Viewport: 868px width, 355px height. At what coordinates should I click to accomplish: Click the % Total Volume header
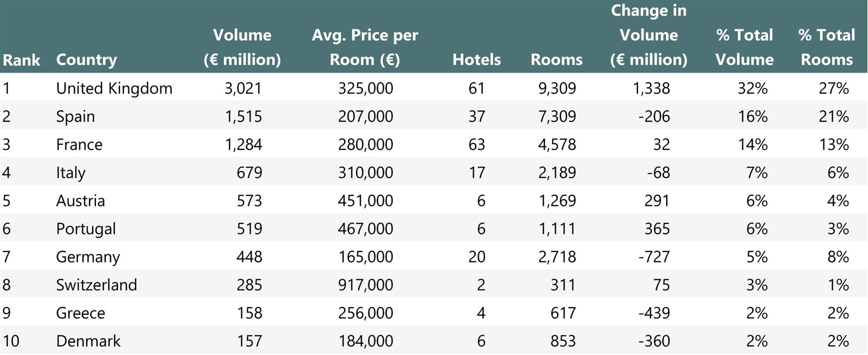[x=744, y=47]
